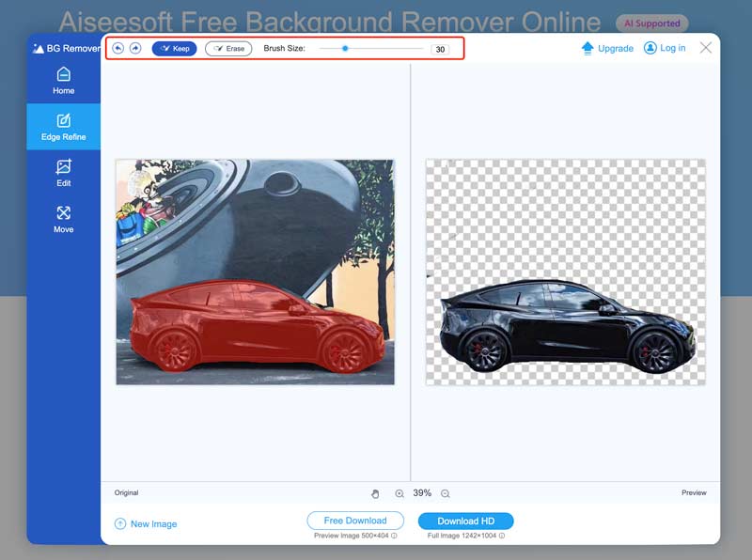752x560 pixels.
Task: Click the BG Remover logo
Action: 66,49
